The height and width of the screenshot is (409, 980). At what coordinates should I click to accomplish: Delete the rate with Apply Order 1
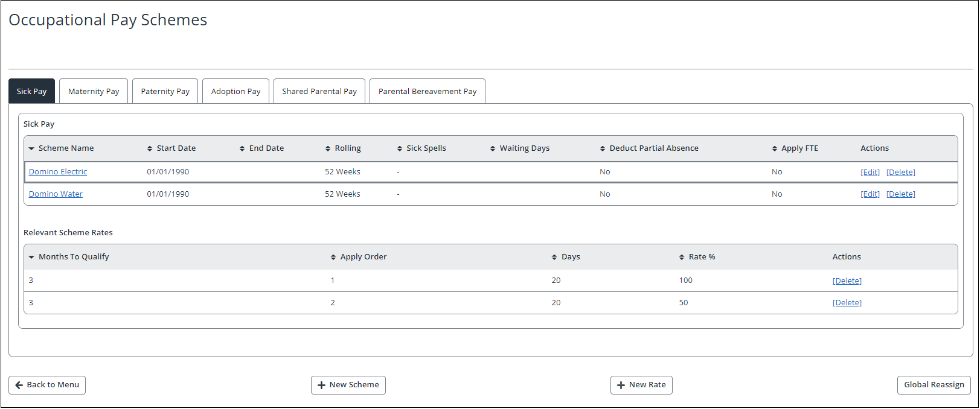click(x=847, y=281)
